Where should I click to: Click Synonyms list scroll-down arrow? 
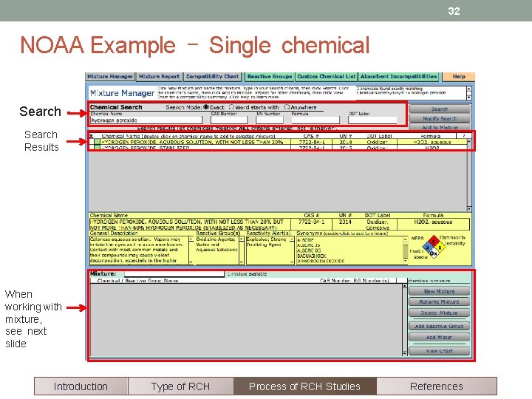point(405,262)
